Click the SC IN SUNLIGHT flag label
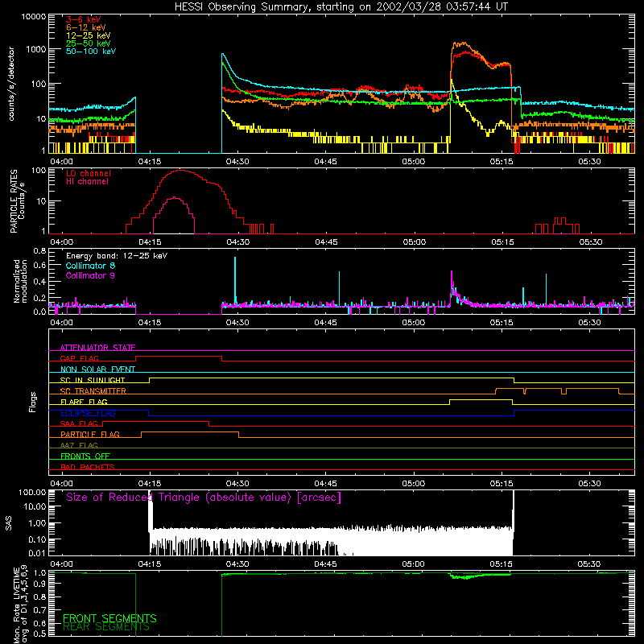 point(93,380)
